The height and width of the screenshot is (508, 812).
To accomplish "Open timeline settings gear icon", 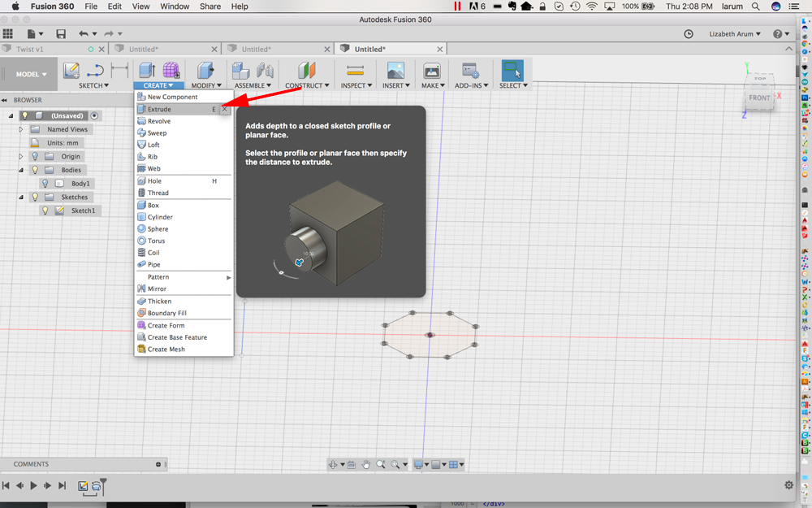I will click(788, 485).
